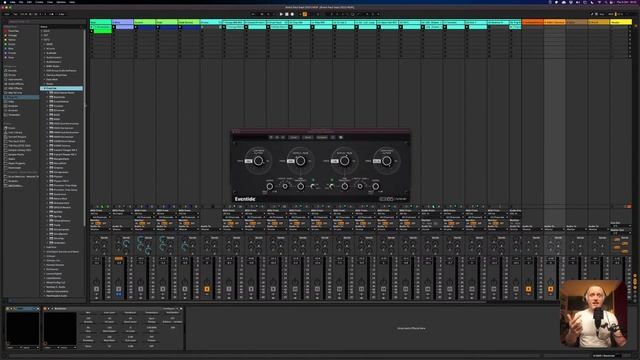Select Grooves in browser categories

[13, 110]
